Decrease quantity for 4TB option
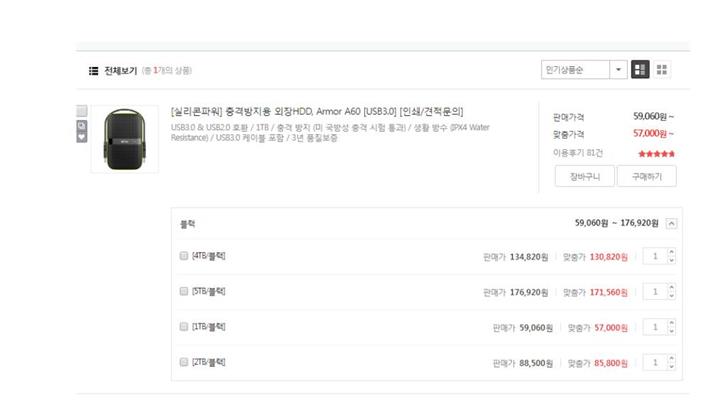This screenshot has width=727, height=402. tap(671, 260)
